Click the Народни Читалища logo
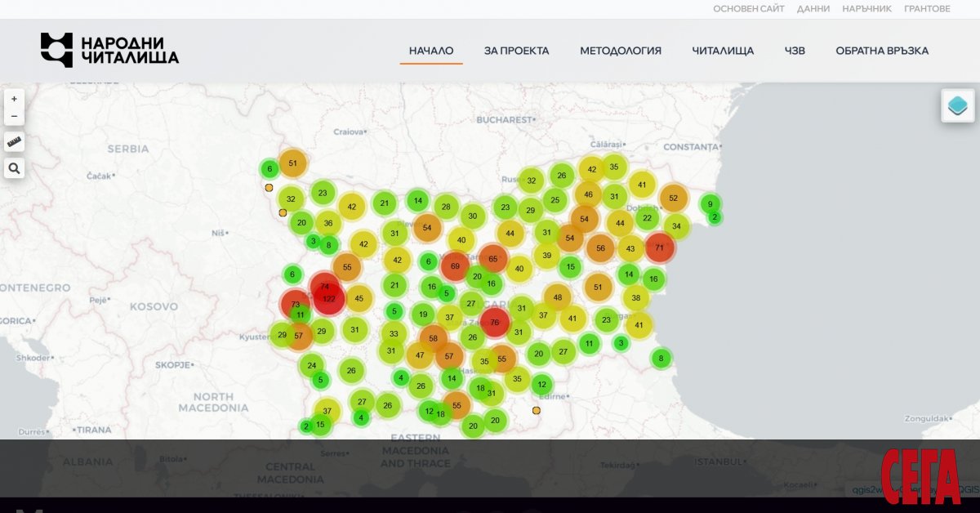This screenshot has height=513, width=980. [109, 50]
